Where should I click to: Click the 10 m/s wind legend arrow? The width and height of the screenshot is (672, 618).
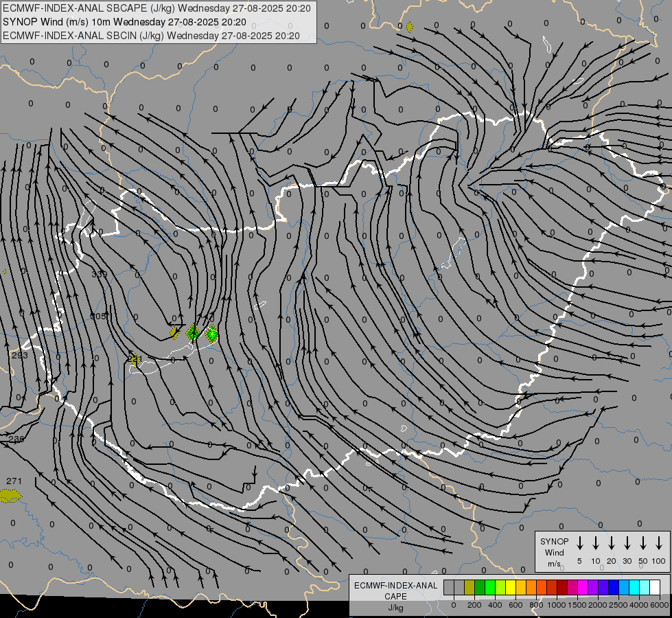tap(595, 543)
